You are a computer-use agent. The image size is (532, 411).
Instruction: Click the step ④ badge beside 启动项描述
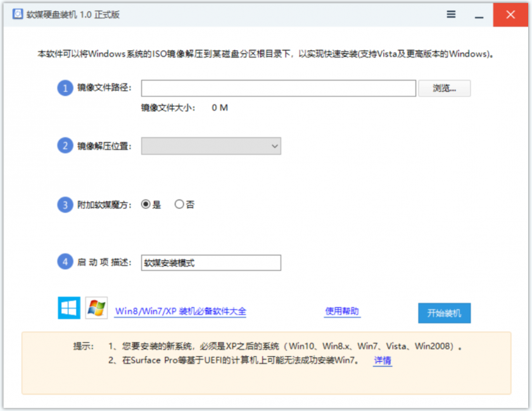(x=65, y=262)
